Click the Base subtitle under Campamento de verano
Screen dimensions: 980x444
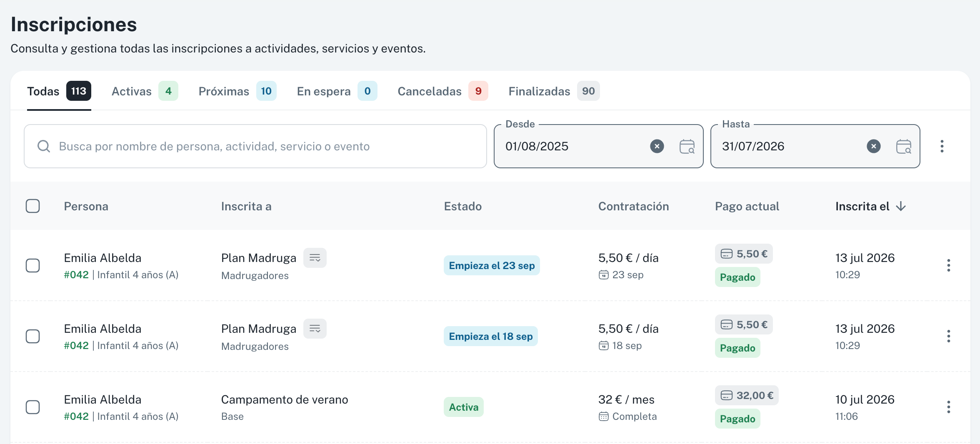[232, 417]
